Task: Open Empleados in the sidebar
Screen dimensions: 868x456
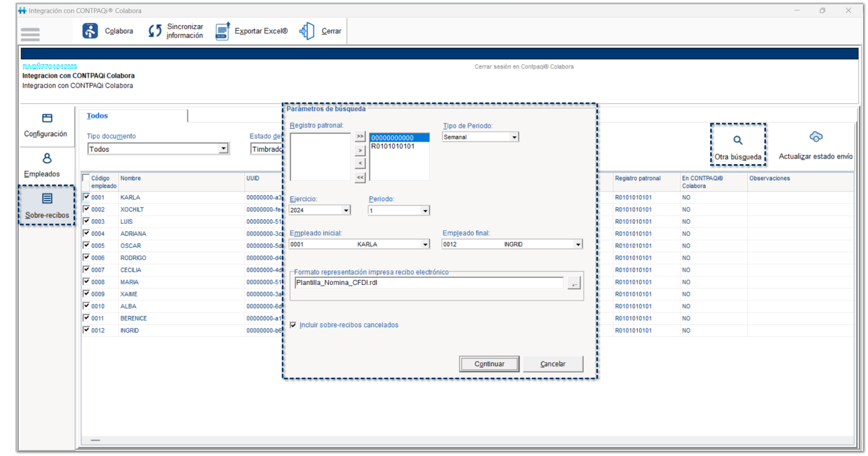Action: (x=47, y=159)
